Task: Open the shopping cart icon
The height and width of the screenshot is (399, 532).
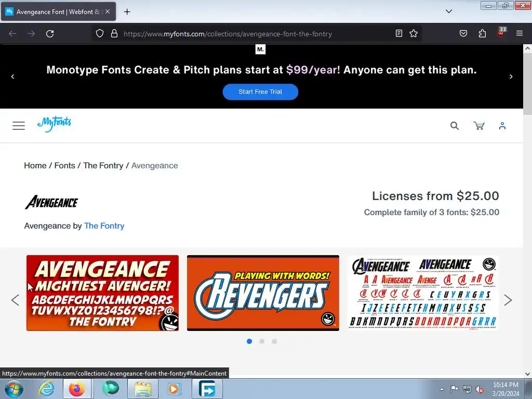Action: [x=478, y=126]
